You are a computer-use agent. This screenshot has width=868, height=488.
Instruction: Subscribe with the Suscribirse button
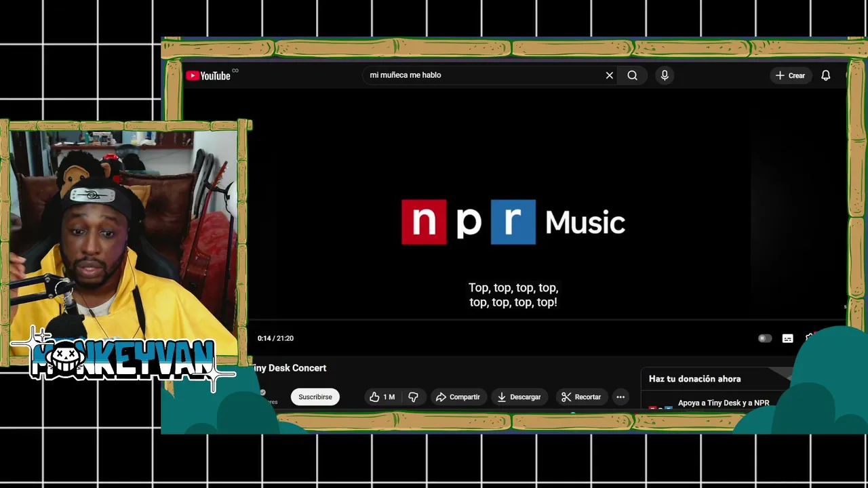point(315,396)
